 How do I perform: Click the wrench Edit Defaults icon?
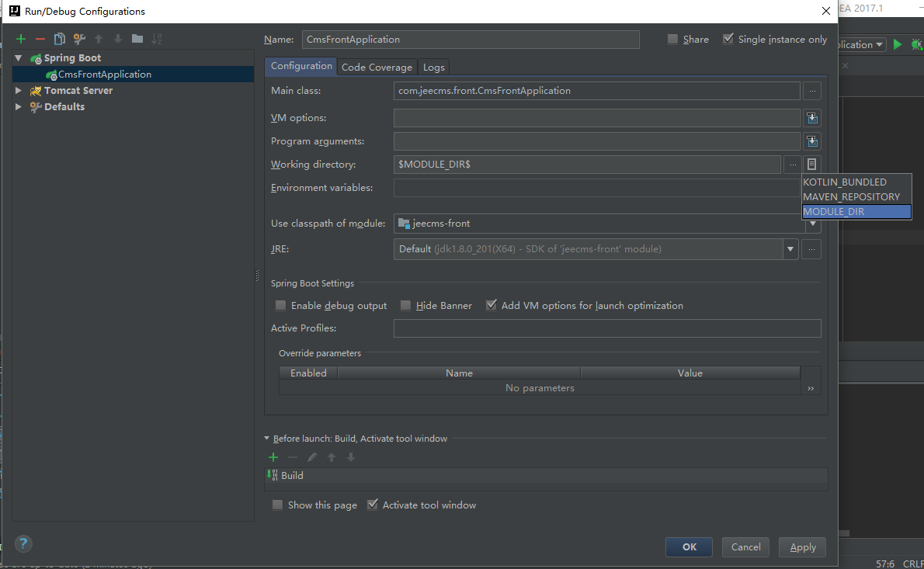(x=78, y=39)
